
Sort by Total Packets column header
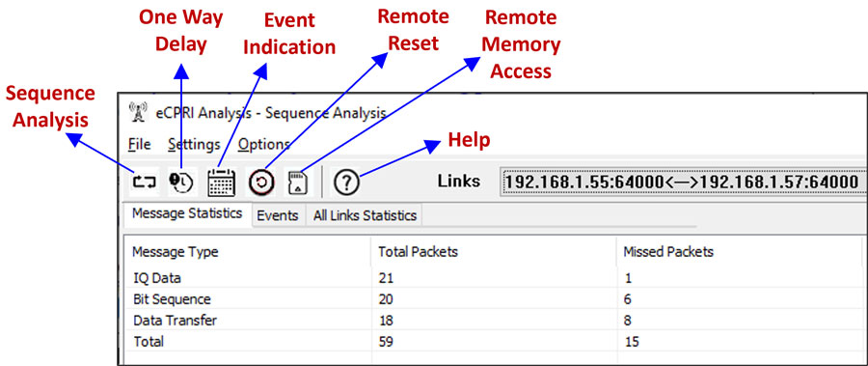493,252
